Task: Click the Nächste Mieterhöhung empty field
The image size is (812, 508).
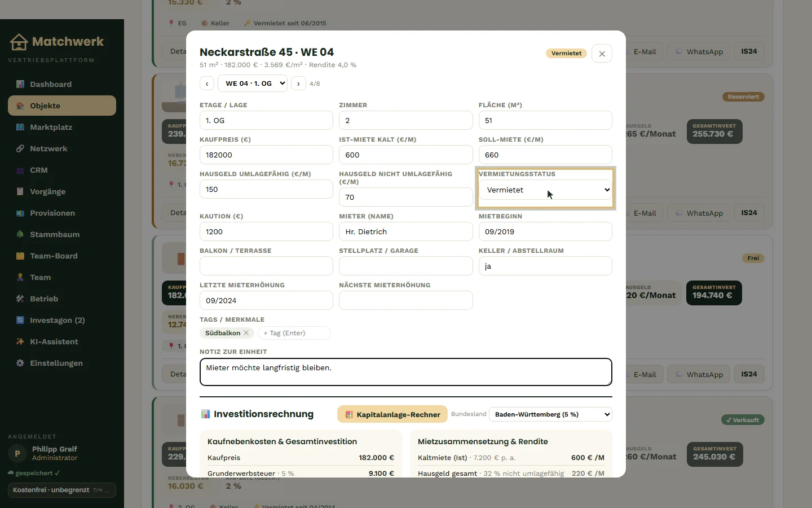Action: (405, 300)
